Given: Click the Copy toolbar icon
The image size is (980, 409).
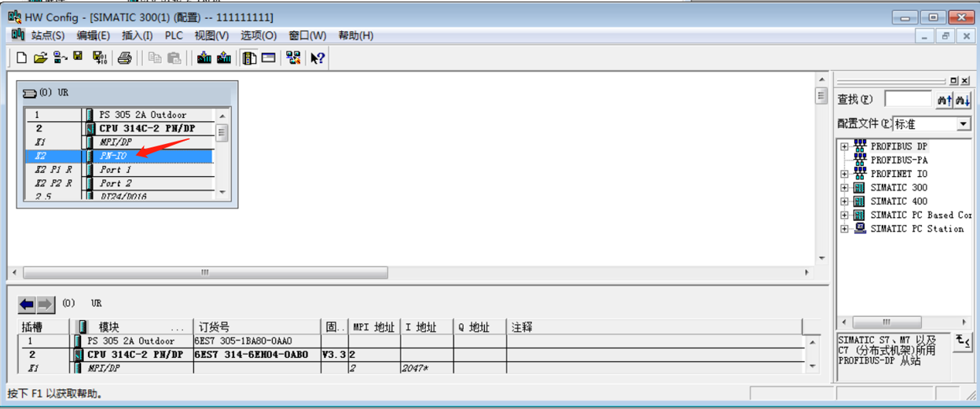Looking at the screenshot, I should click(155, 57).
